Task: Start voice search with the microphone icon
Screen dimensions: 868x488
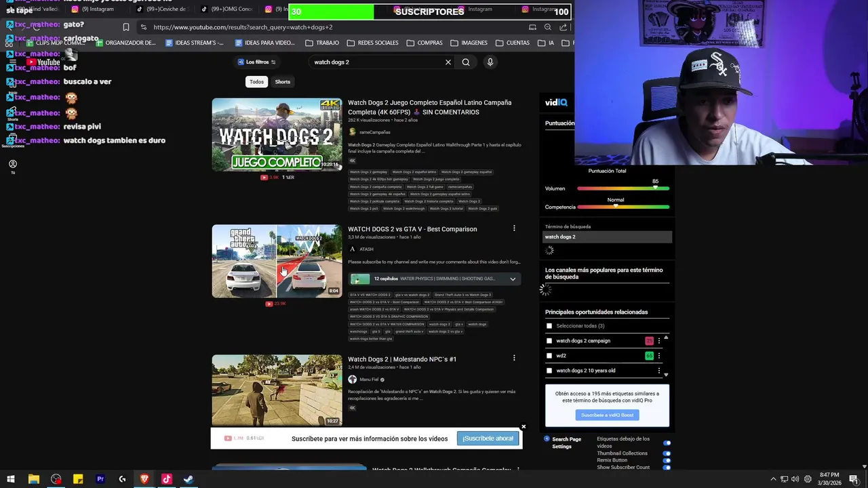Action: (490, 62)
